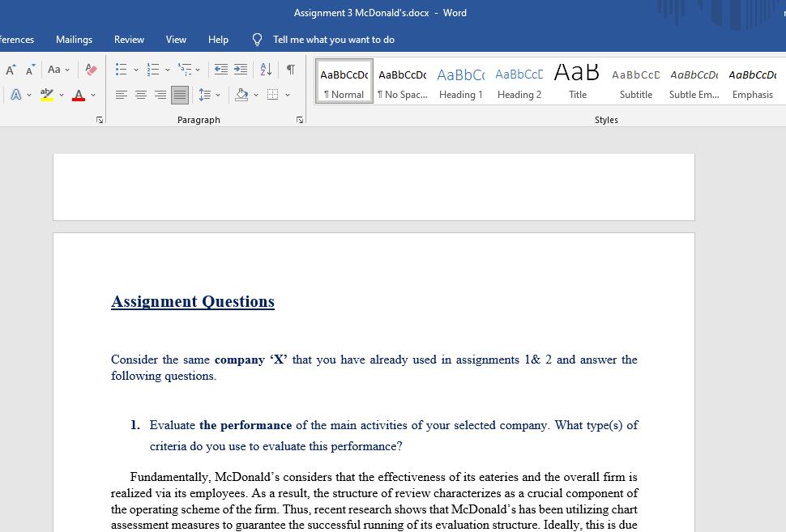Apply yellow text highlight color
Viewport: 786px width, 532px height.
point(47,95)
